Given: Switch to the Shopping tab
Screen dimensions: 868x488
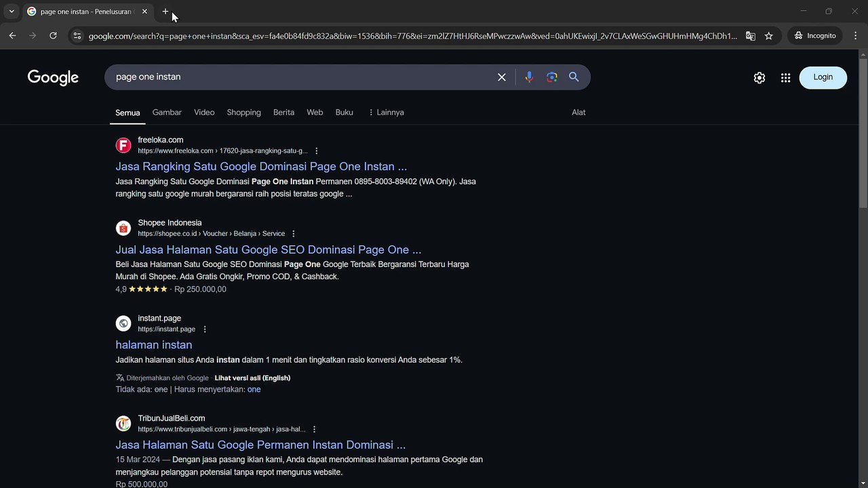Looking at the screenshot, I should coord(244,113).
